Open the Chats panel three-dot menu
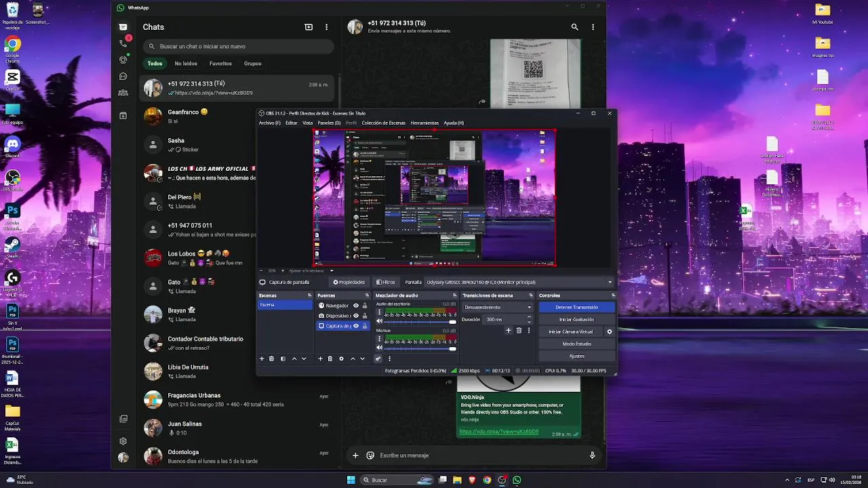The image size is (868, 488). 326,27
